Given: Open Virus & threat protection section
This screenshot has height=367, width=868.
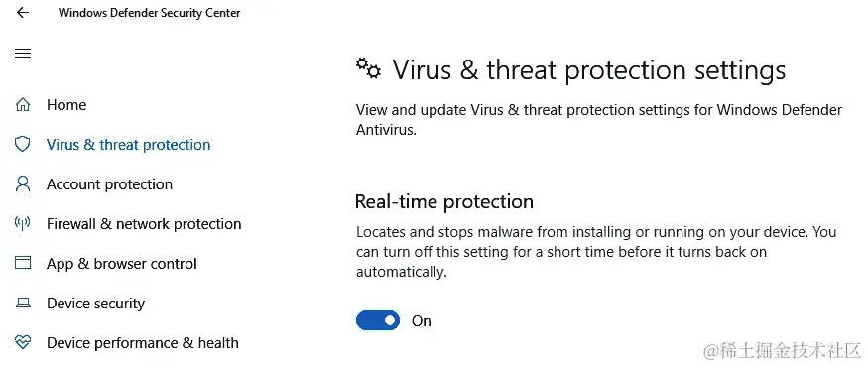Looking at the screenshot, I should click(128, 145).
